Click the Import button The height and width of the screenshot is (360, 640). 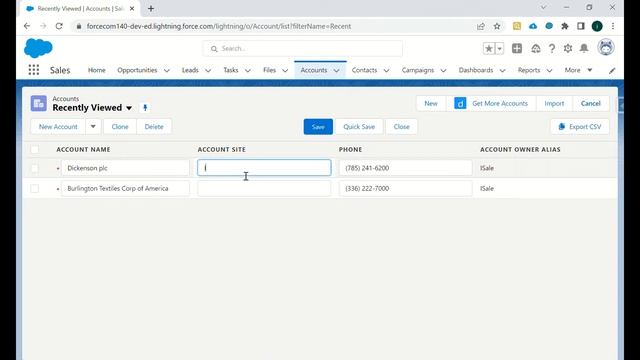pyautogui.click(x=554, y=103)
